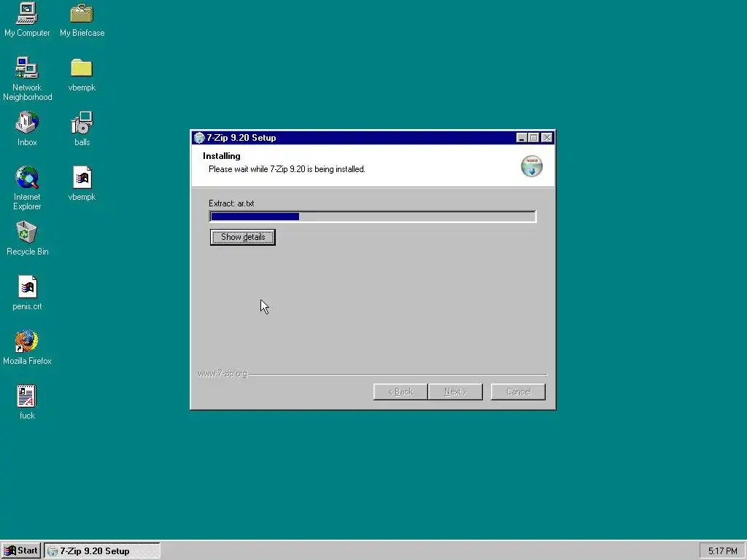Click the Cancel button in setup
The width and height of the screenshot is (747, 560).
[519, 392]
